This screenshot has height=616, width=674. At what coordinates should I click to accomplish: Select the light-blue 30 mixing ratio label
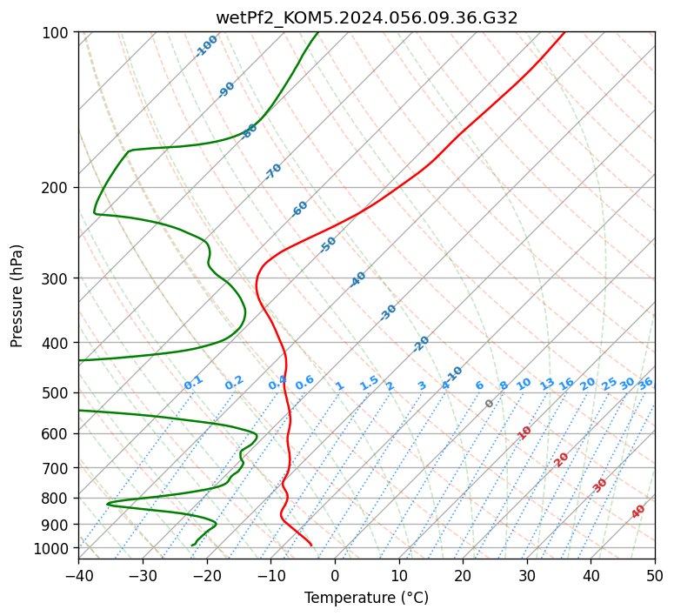(x=627, y=384)
